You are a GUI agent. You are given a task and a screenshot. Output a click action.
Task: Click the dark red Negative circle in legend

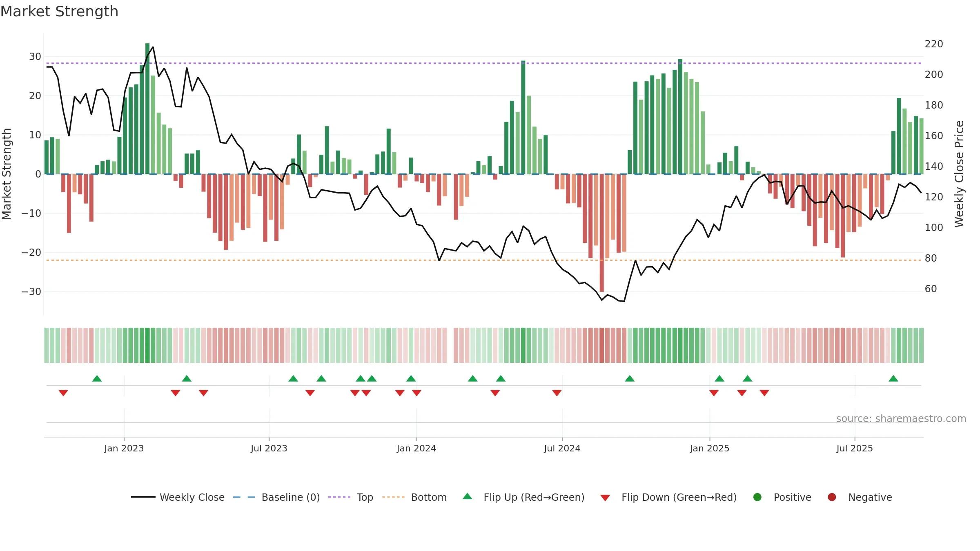click(832, 497)
